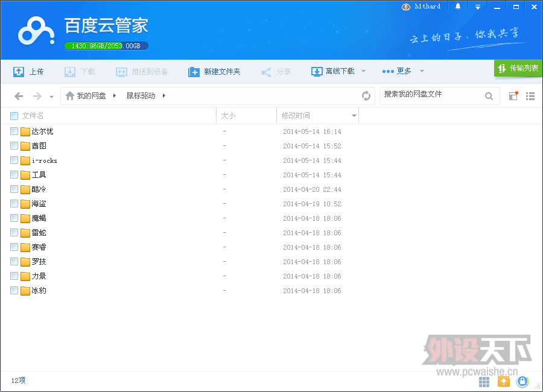The width and height of the screenshot is (543, 392).
Task: Go forward with the right arrow
Action: click(x=37, y=96)
